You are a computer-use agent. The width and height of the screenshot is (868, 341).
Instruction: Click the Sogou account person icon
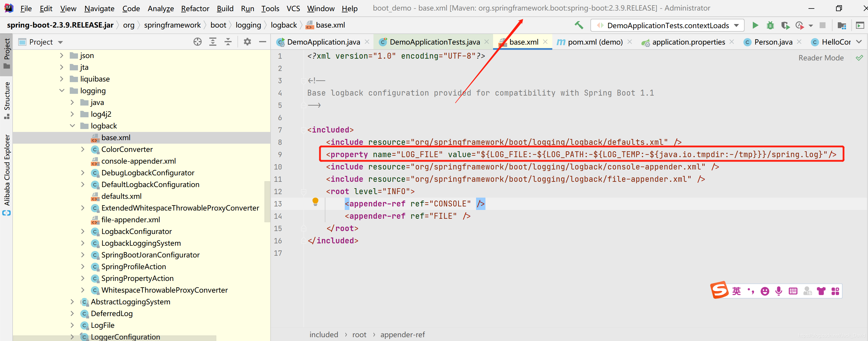point(807,291)
